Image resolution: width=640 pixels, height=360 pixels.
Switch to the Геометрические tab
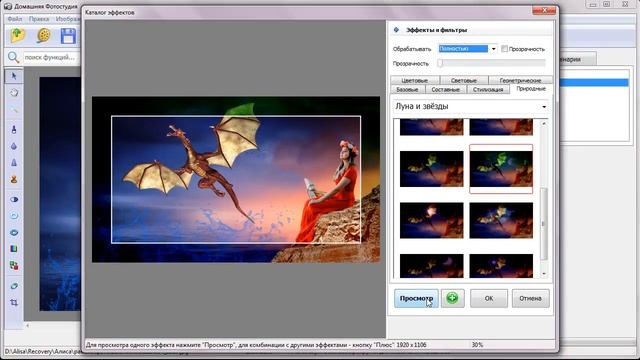pyautogui.click(x=520, y=80)
